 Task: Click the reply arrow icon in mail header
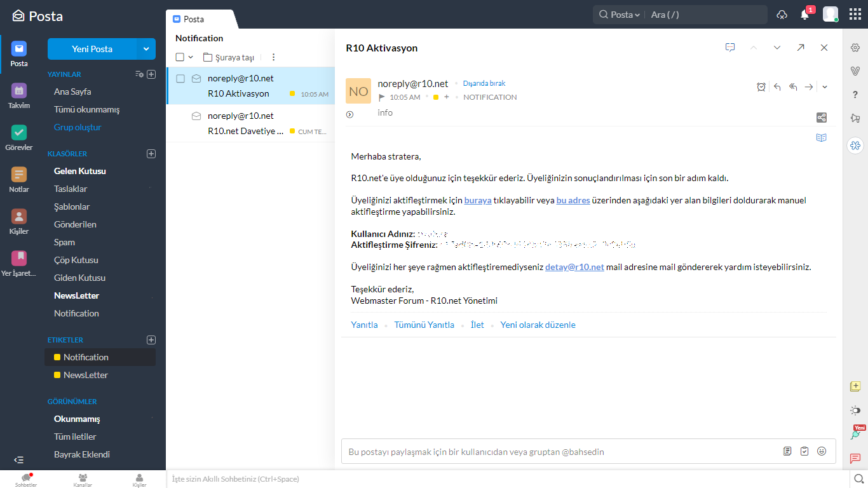tap(777, 87)
